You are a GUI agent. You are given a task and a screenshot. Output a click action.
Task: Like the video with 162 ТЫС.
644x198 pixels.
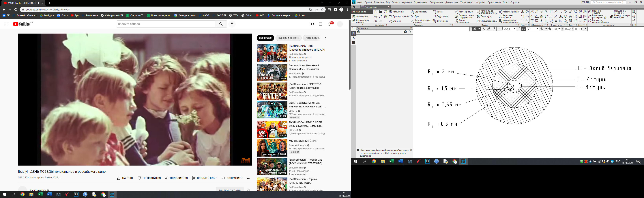pyautogui.click(x=125, y=178)
